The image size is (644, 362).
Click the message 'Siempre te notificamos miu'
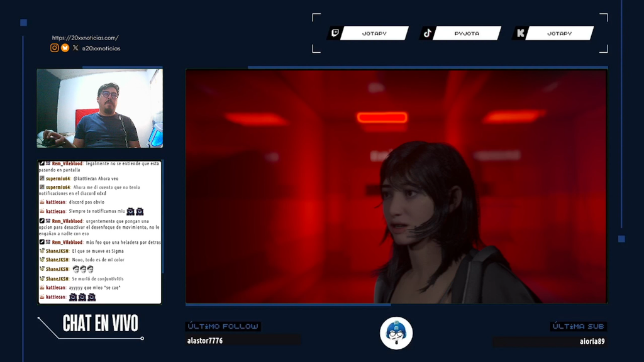(x=97, y=211)
